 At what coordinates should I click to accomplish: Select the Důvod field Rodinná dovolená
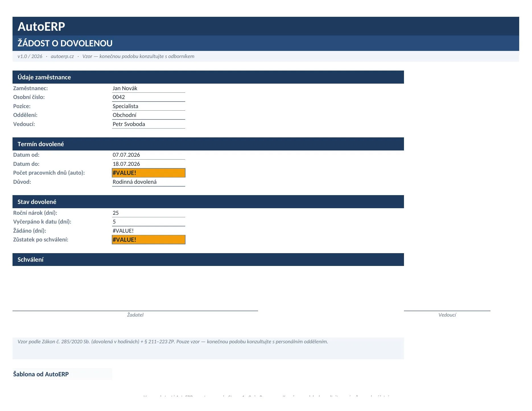[x=149, y=182]
